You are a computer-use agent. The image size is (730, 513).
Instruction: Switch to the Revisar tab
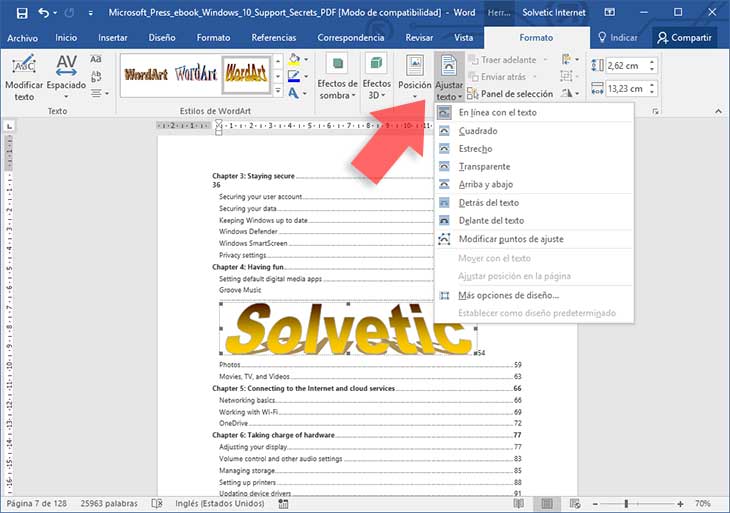419,38
